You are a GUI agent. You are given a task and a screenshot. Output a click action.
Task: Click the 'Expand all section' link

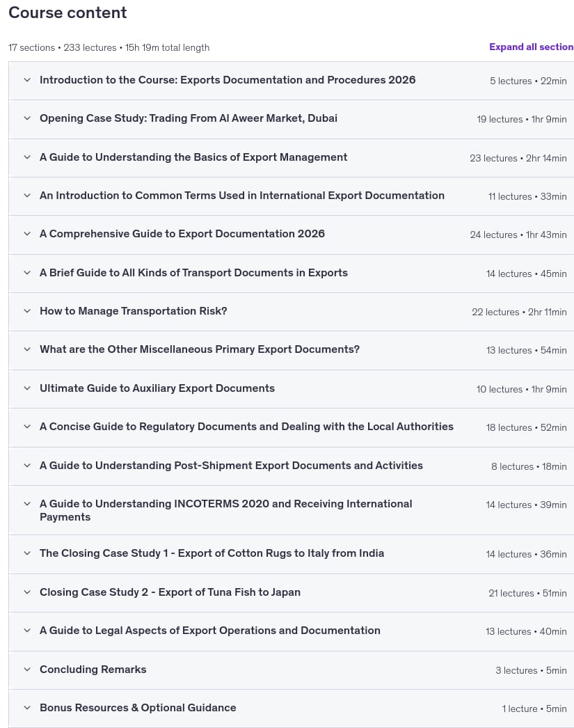click(532, 47)
